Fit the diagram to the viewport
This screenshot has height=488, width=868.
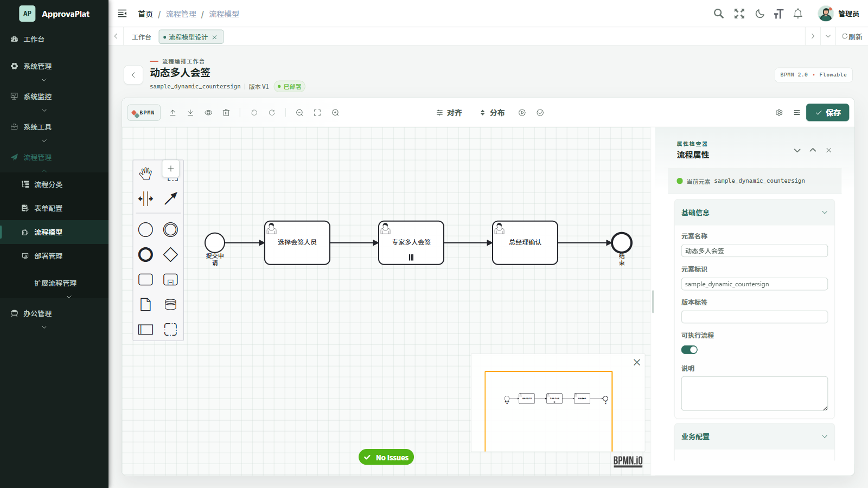coord(317,113)
